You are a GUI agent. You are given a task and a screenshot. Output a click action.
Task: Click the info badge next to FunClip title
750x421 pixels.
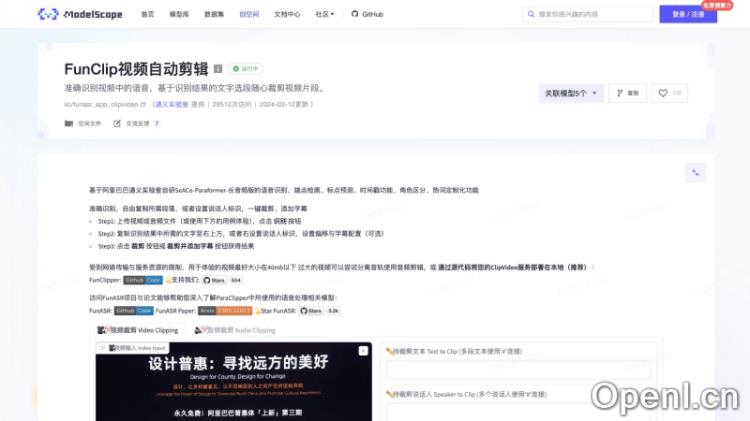[x=218, y=69]
